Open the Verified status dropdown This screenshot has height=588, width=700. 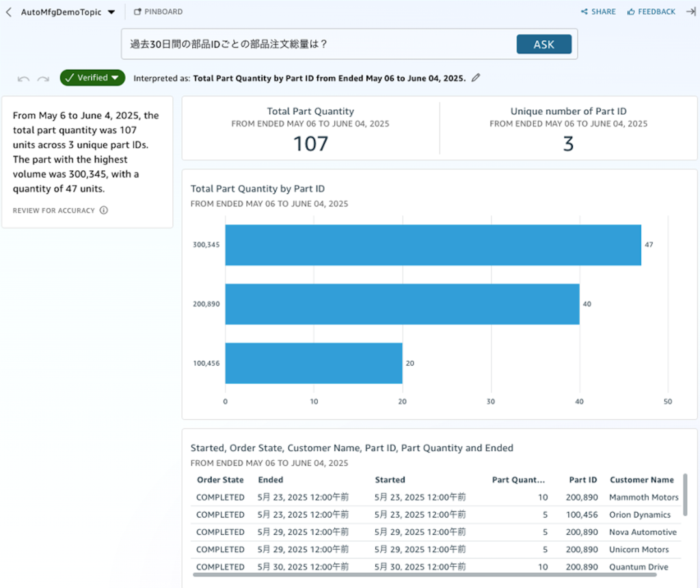pos(92,78)
